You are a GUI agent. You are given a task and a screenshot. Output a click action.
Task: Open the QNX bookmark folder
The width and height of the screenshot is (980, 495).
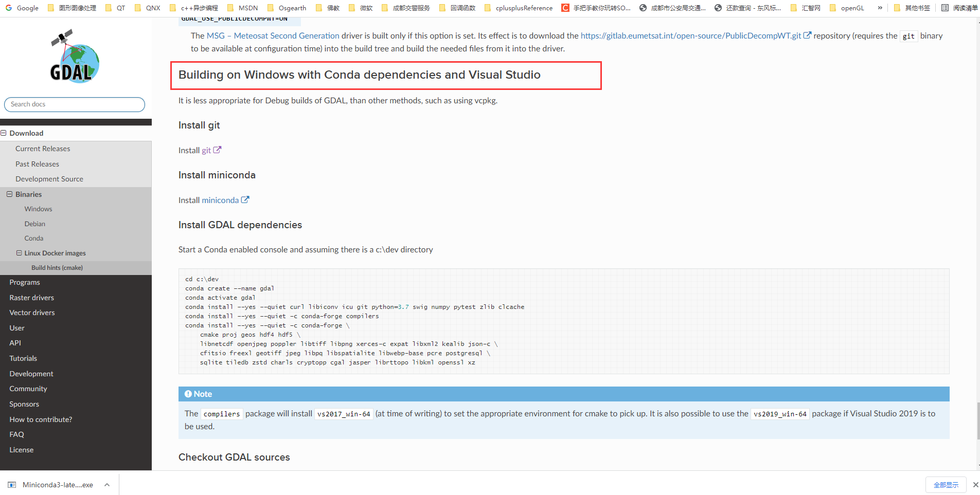147,8
